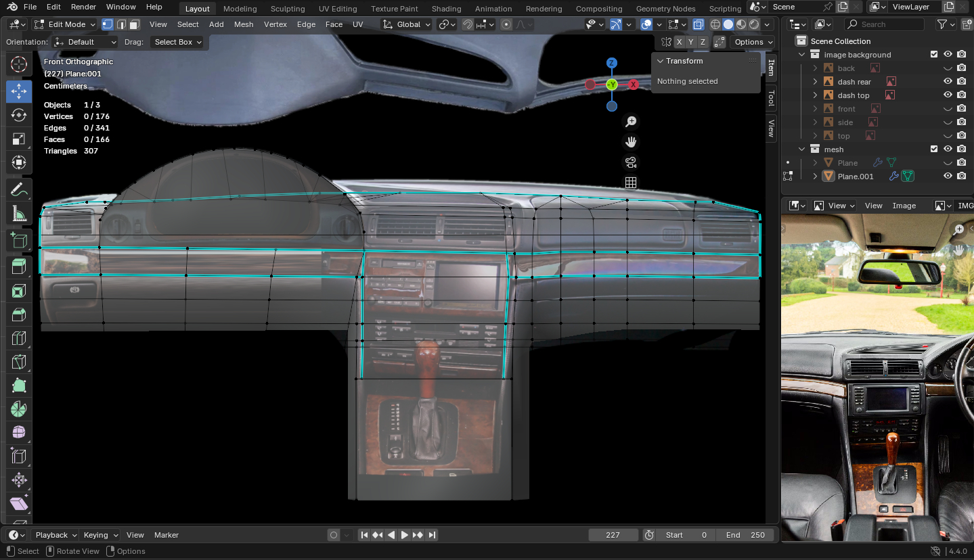The height and width of the screenshot is (560, 974).
Task: Select the Cursor tool in the left toolbar
Action: pos(19,64)
